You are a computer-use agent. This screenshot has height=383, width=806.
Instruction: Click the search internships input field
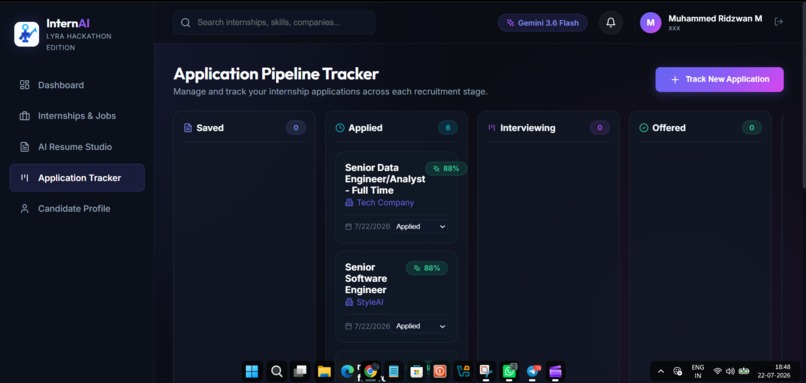tap(274, 23)
